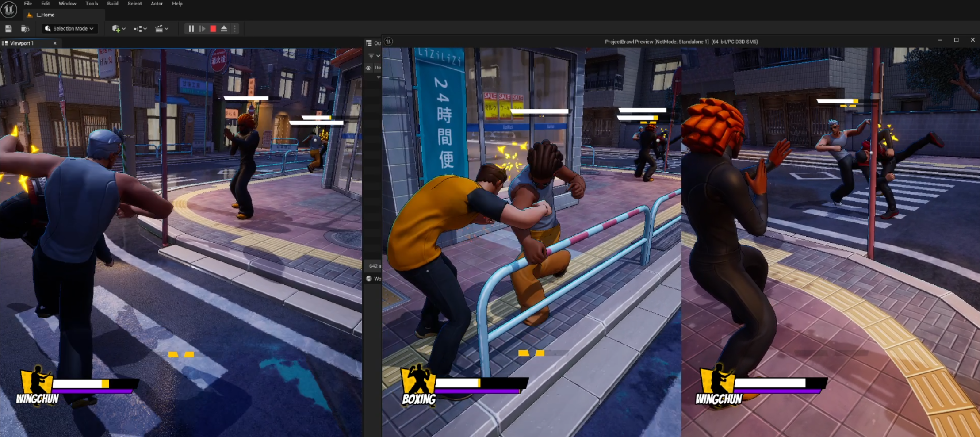
Task: Click the World globe icon in the side panel
Action: 369,279
